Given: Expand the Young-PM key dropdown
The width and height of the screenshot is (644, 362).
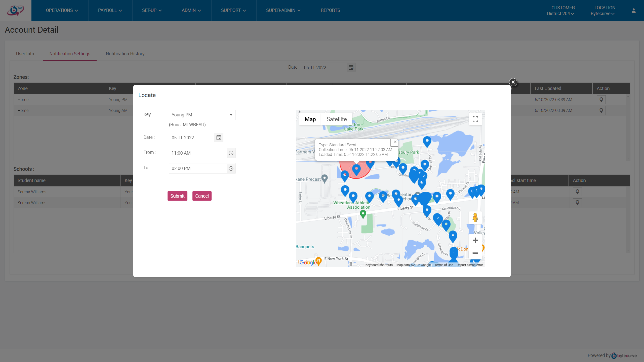Looking at the screenshot, I should (202, 115).
